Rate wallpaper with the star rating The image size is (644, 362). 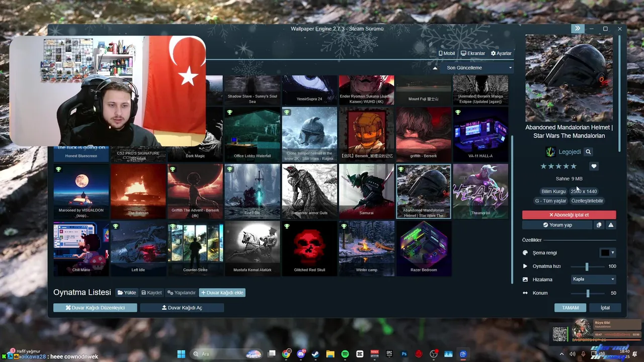[x=558, y=166]
